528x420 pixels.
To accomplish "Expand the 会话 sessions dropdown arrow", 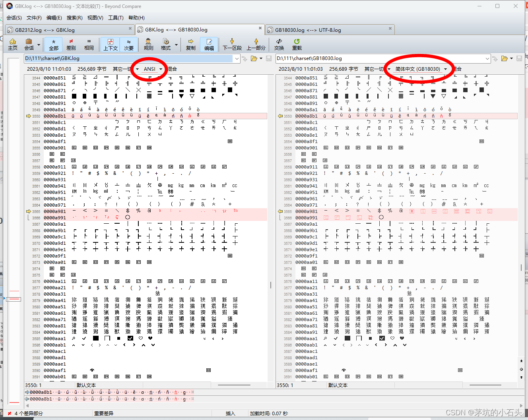I will click(x=39, y=45).
